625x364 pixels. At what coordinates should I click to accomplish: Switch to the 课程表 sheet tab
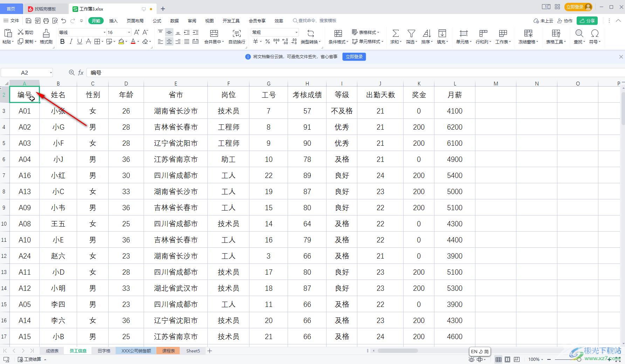pyautogui.click(x=168, y=351)
